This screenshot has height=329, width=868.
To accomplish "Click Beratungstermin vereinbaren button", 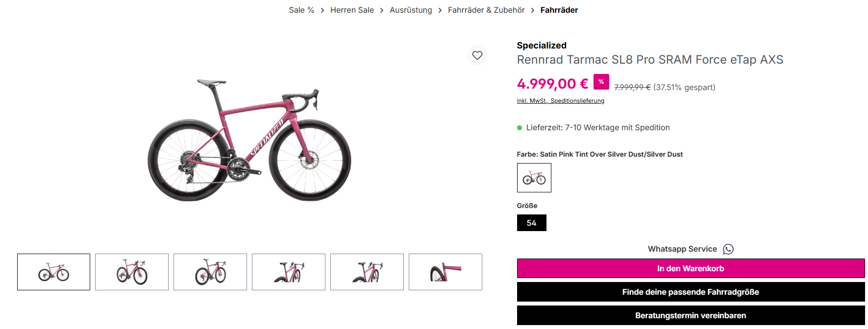I will tap(690, 315).
